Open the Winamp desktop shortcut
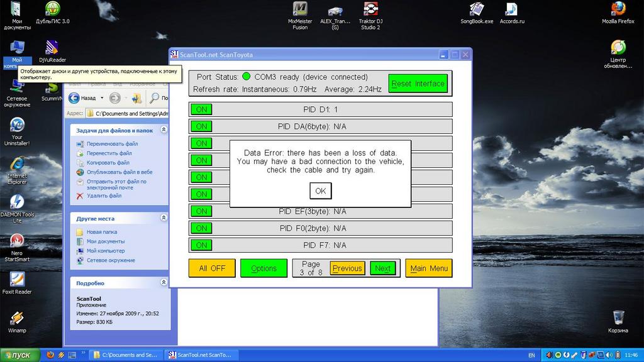The image size is (644, 362). 17,318
